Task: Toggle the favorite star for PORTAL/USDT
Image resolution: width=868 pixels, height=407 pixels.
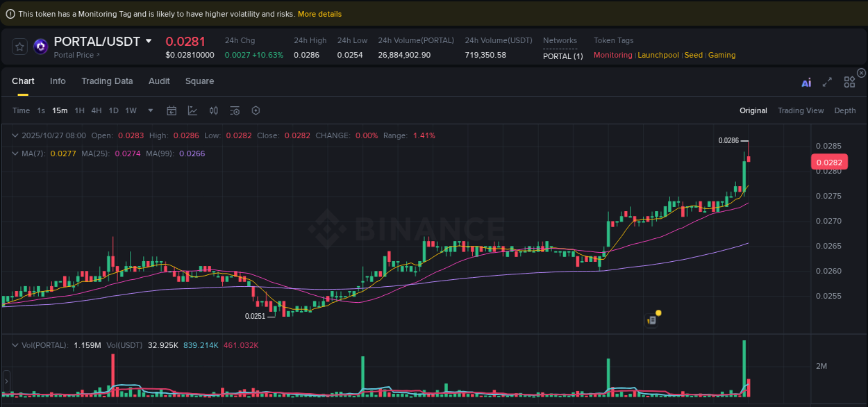Action: click(19, 46)
